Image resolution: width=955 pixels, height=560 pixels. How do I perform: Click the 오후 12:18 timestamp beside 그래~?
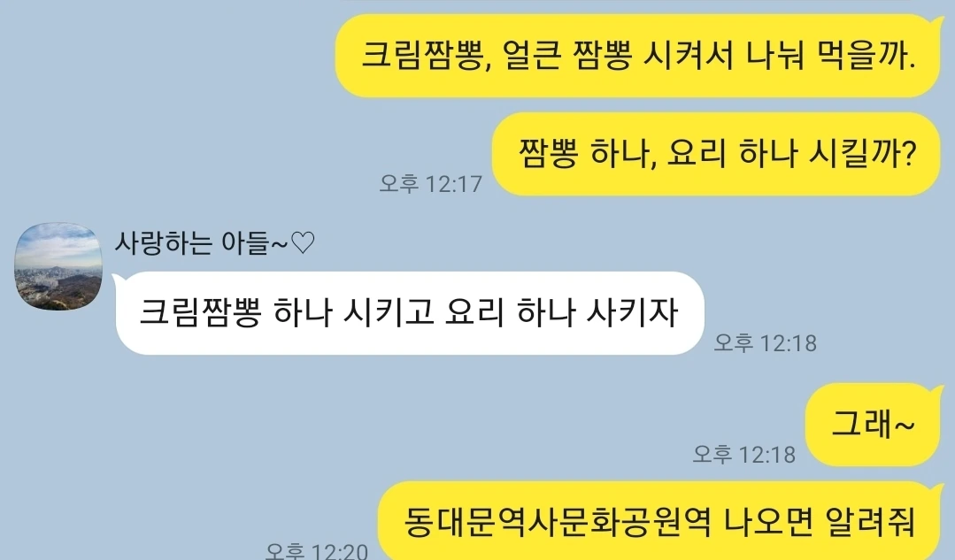click(x=744, y=454)
